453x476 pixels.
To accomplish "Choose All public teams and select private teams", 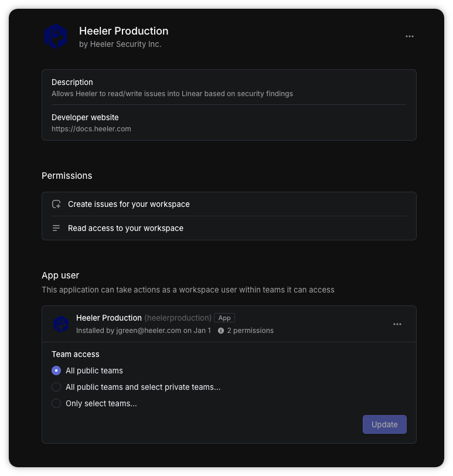I will (56, 387).
